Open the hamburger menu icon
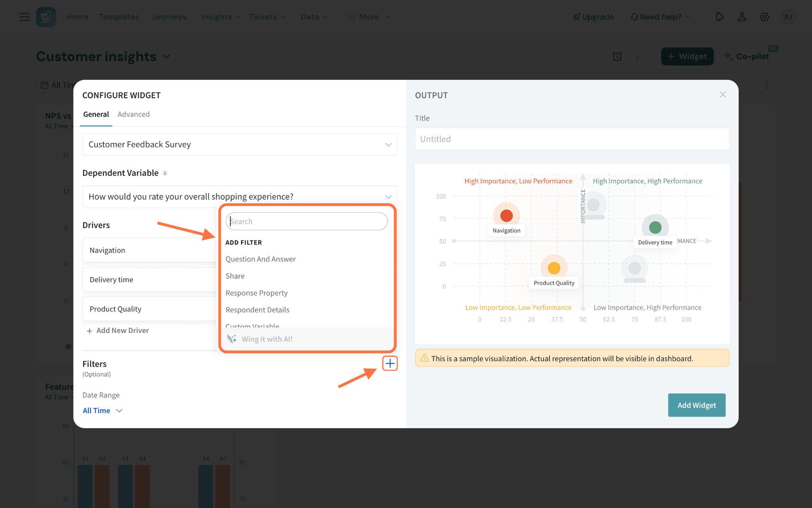Viewport: 812px width, 508px height. 25,17
